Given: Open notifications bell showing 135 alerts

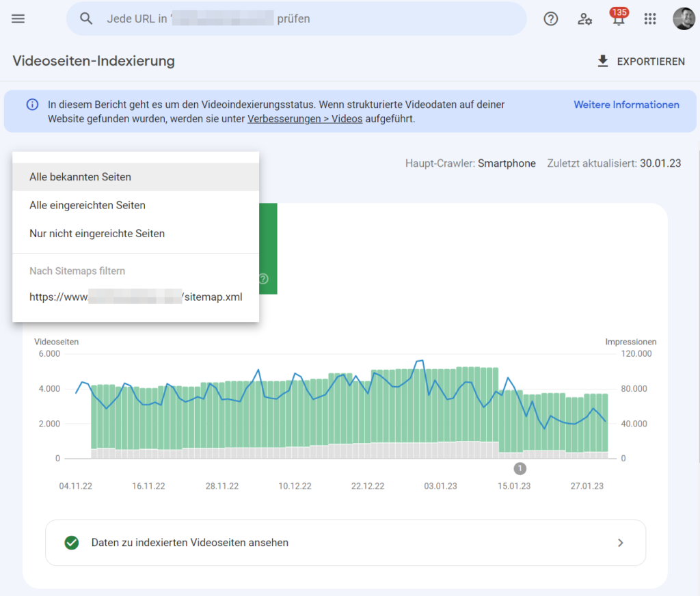Looking at the screenshot, I should pos(619,18).
